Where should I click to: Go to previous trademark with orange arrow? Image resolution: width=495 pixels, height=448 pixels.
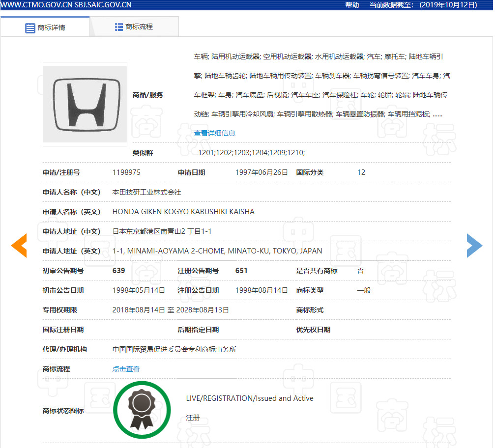pos(19,246)
